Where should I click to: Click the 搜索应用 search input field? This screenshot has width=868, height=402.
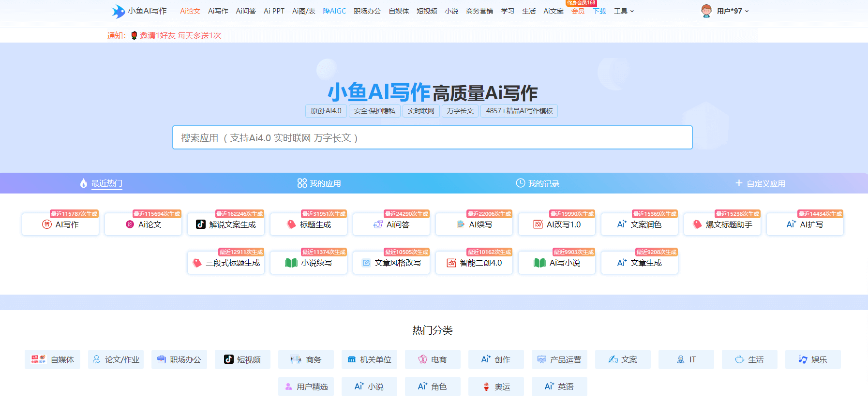point(432,138)
